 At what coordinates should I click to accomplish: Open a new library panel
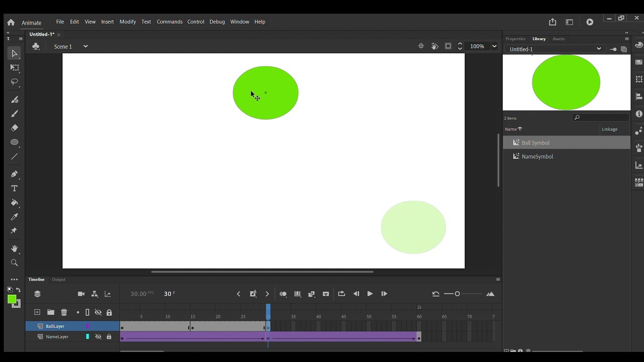tap(624, 49)
